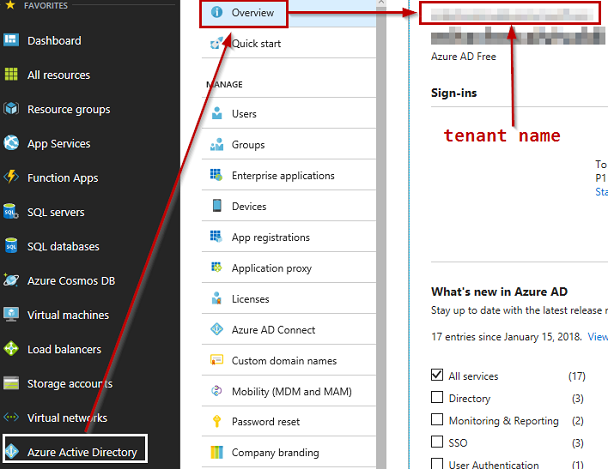Click the Devices phone icon
608x469 pixels.
pos(217,205)
